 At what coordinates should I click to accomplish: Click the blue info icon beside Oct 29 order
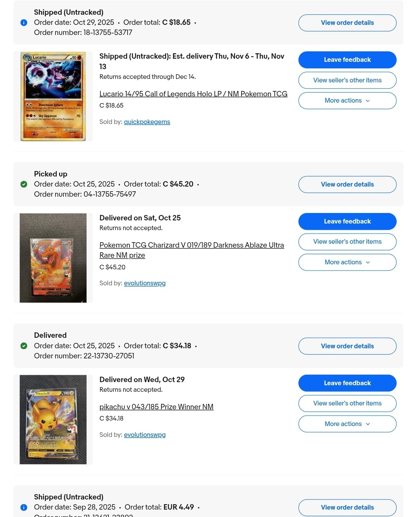tap(24, 23)
